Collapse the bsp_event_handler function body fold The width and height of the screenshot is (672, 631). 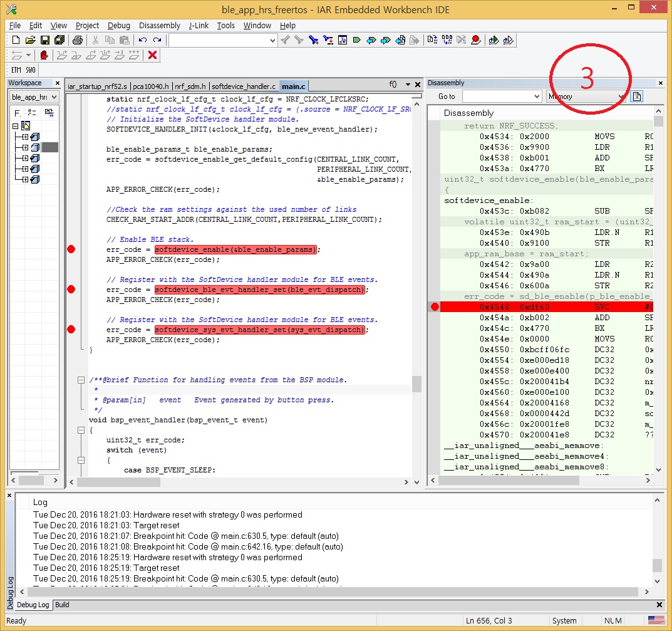coord(81,430)
